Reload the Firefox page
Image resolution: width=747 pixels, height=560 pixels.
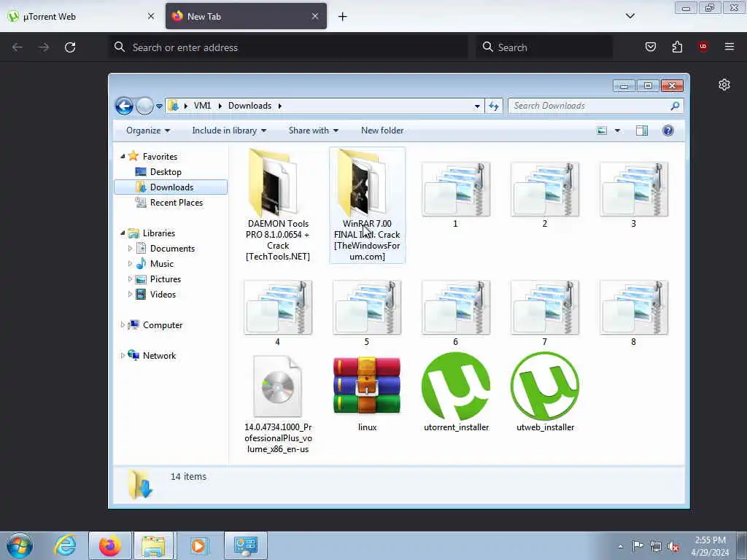click(x=70, y=47)
